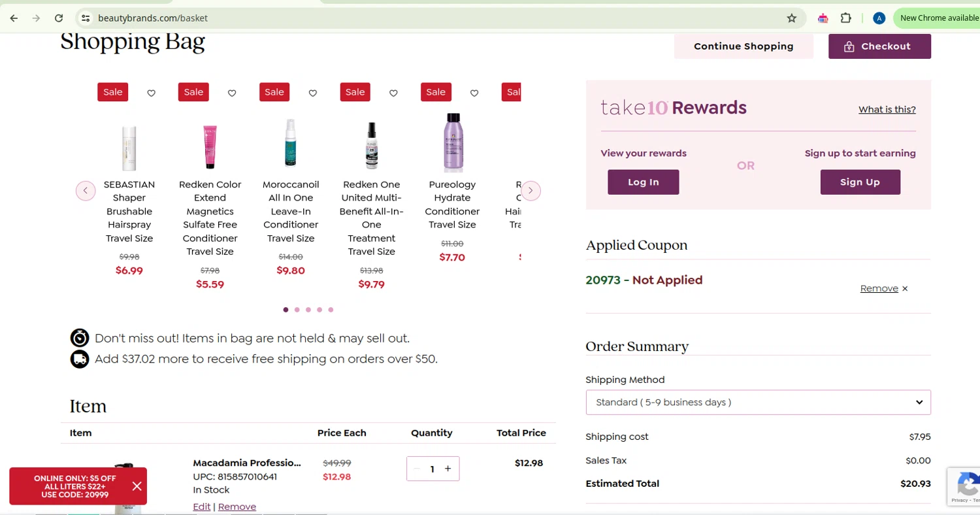Image resolution: width=980 pixels, height=515 pixels.
Task: Open Pureology Hydrate Conditioner image
Action: pos(452,142)
